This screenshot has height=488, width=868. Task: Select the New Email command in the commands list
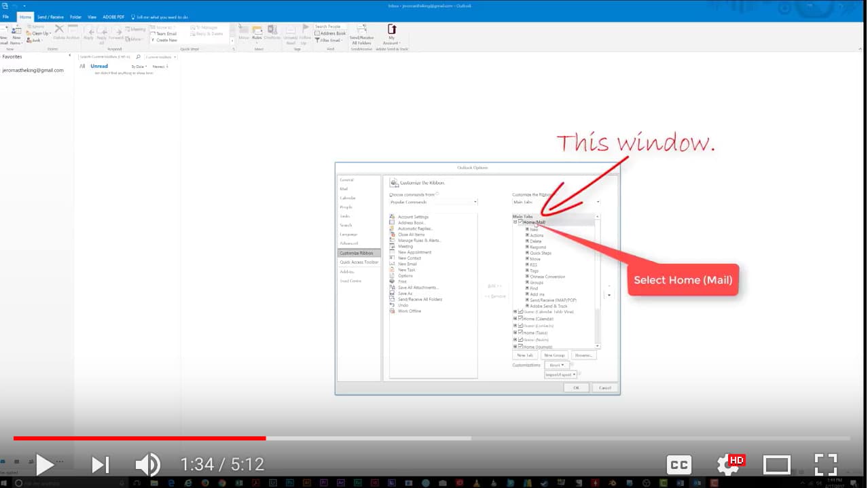pos(408,264)
